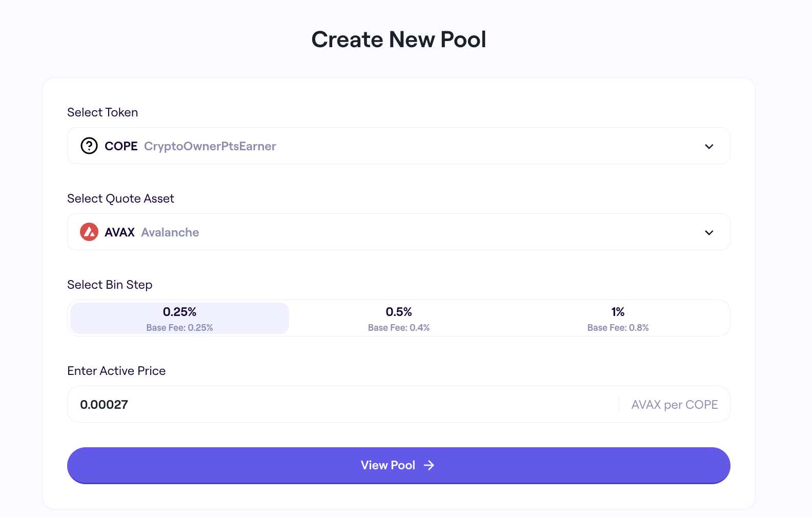Screen dimensions: 812x517
Task: Focus the active price field showing 0.00027
Action: click(x=338, y=405)
